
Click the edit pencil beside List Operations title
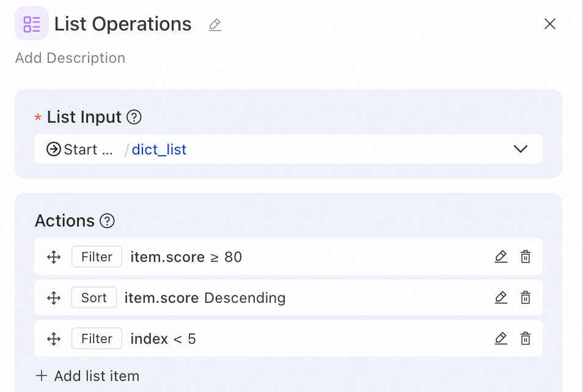(215, 25)
